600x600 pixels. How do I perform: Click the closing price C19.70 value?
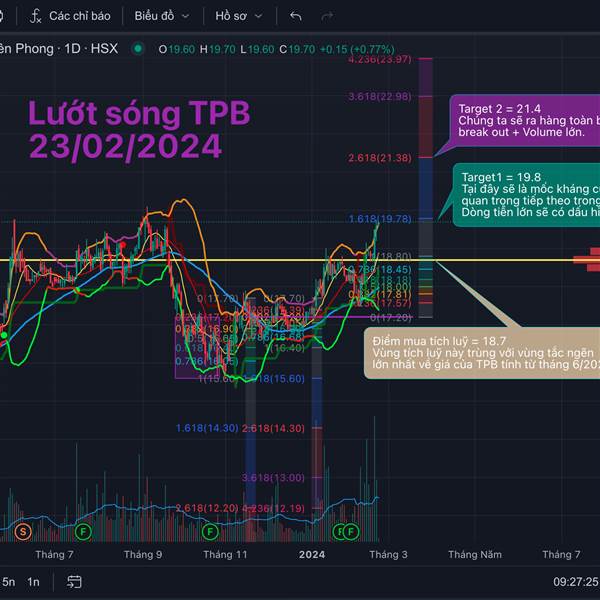[x=297, y=49]
